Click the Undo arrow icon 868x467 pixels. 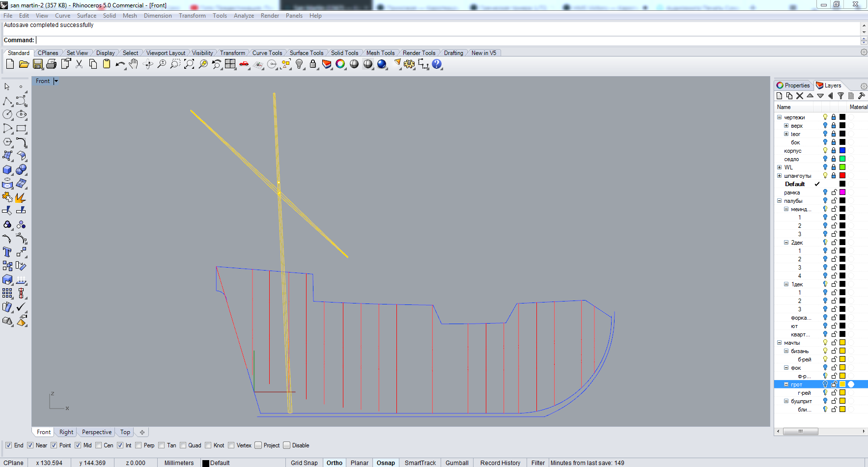point(120,64)
